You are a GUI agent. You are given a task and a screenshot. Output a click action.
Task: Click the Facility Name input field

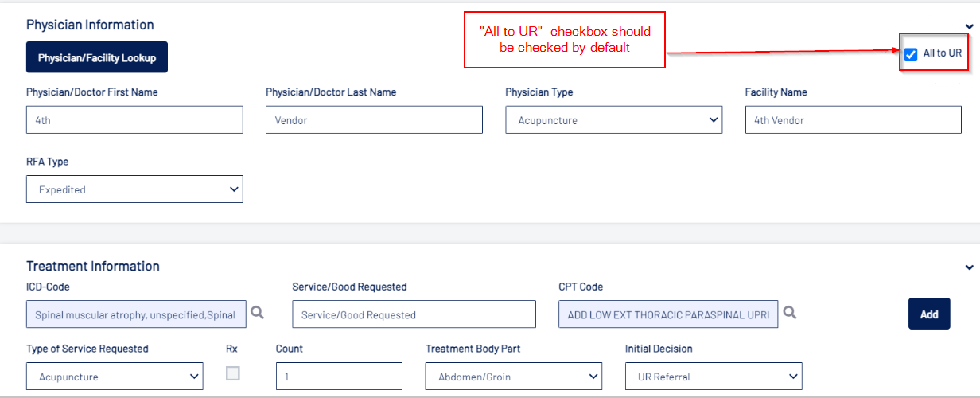pyautogui.click(x=853, y=120)
